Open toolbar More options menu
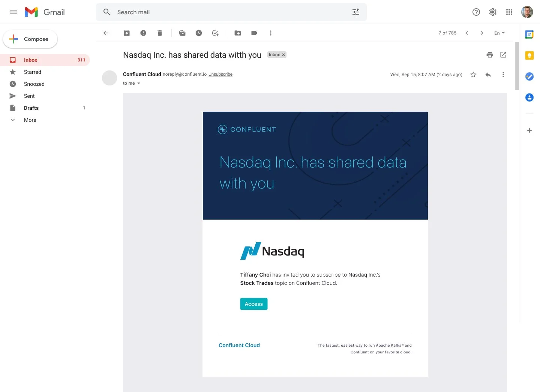Viewport: 540px width, 392px height. 271,33
